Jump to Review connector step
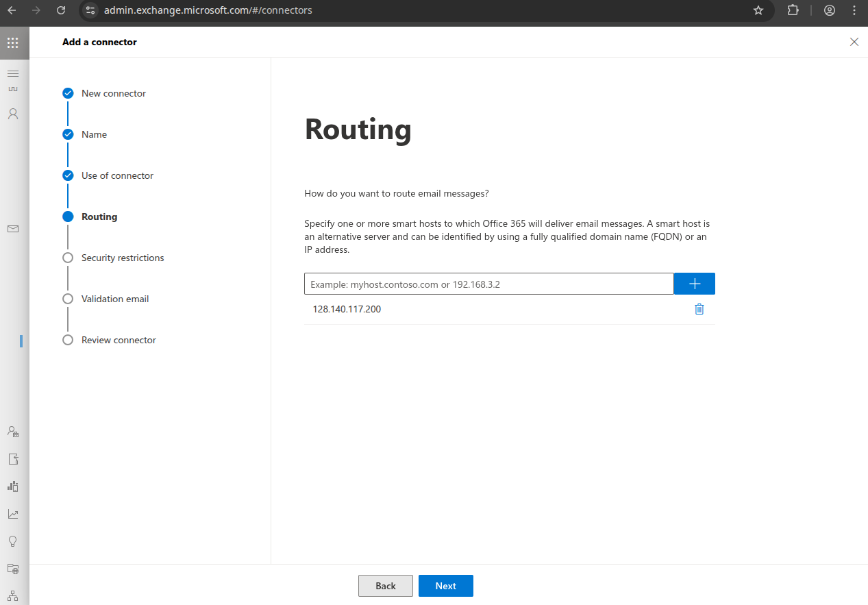This screenshot has height=605, width=868. [119, 340]
